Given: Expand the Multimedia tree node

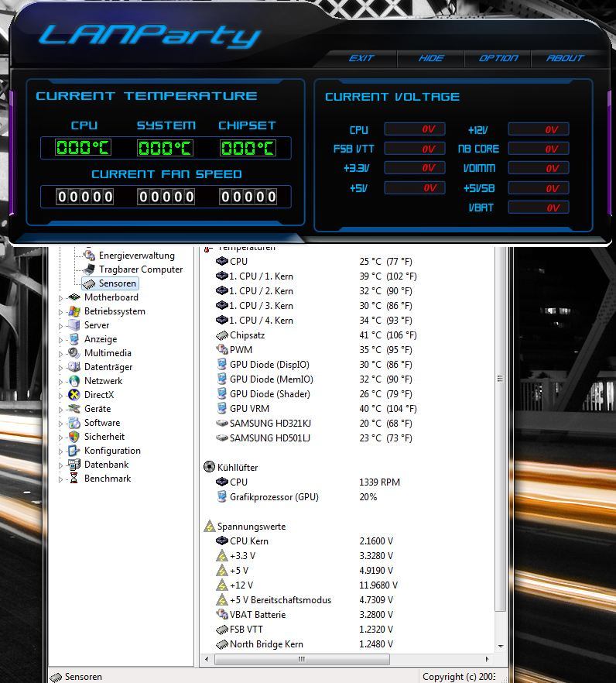Looking at the screenshot, I should [x=60, y=354].
